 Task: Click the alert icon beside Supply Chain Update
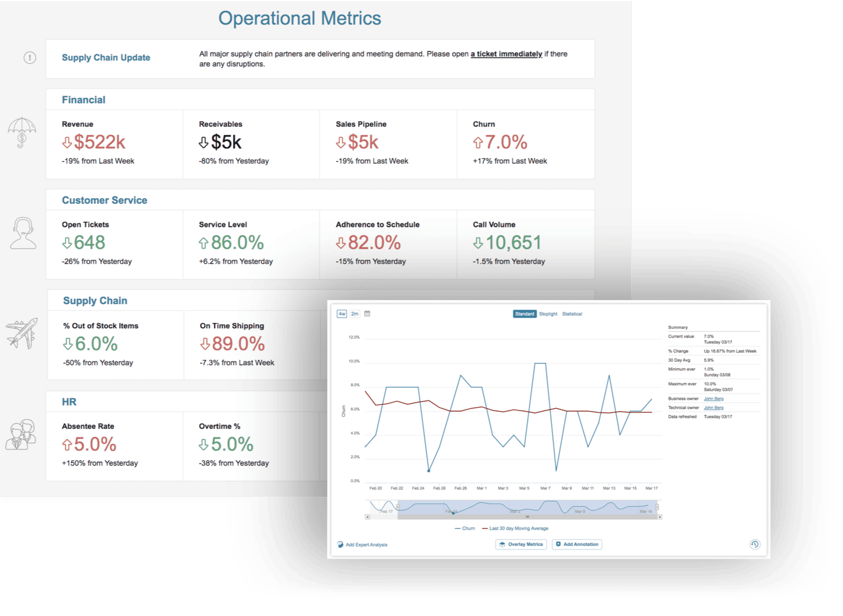click(30, 57)
